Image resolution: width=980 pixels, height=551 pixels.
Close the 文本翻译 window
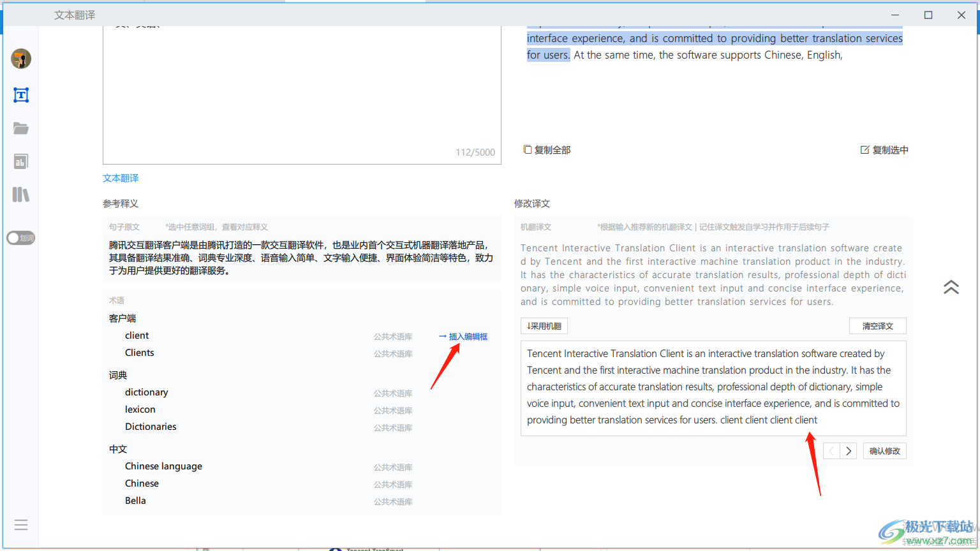961,15
